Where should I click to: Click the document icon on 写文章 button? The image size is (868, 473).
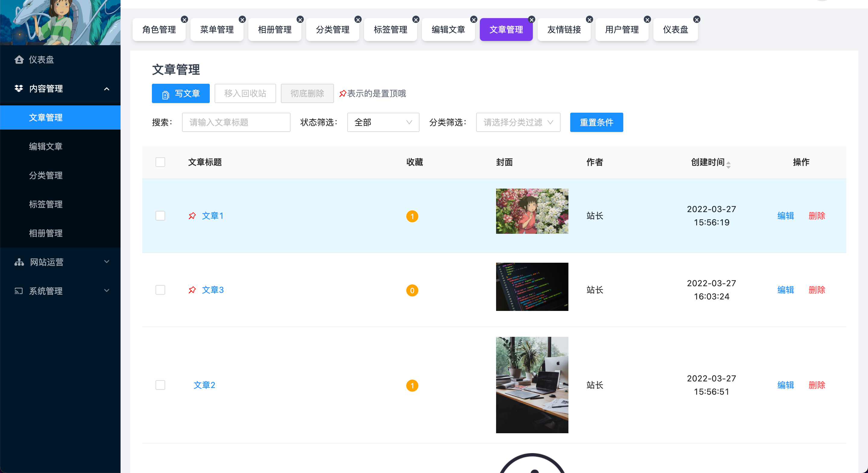point(165,95)
